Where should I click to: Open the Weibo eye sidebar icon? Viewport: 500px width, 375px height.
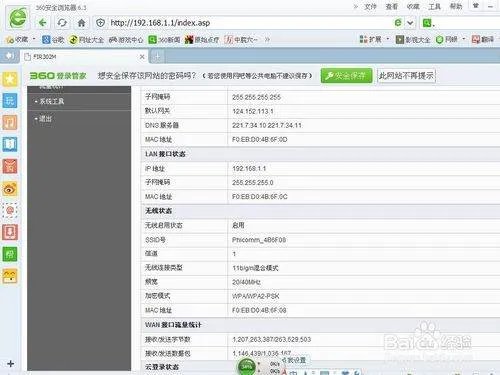click(10, 189)
